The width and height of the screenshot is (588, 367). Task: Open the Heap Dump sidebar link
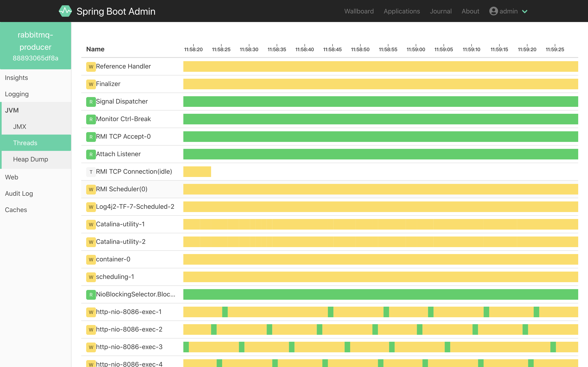[31, 159]
